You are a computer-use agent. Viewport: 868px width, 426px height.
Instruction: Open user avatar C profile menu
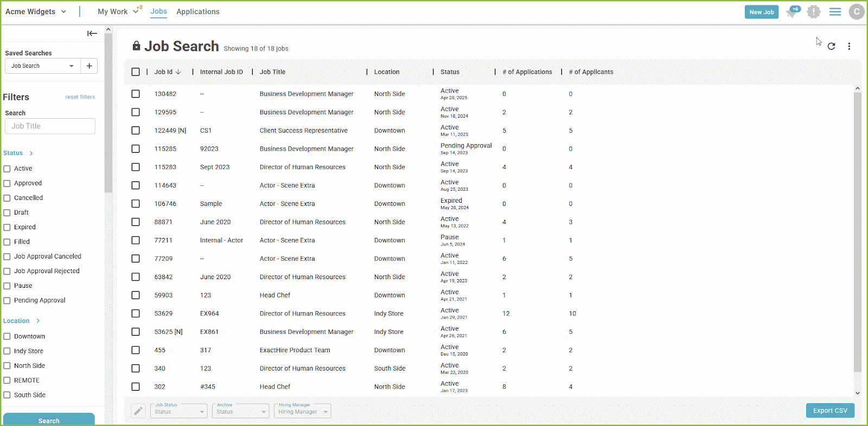[856, 12]
